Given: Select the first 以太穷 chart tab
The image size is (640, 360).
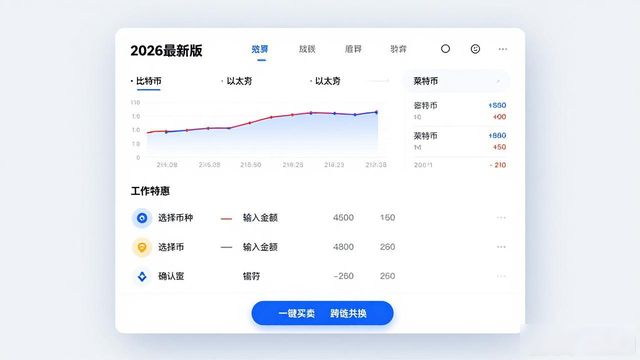Looking at the screenshot, I should coord(239,81).
